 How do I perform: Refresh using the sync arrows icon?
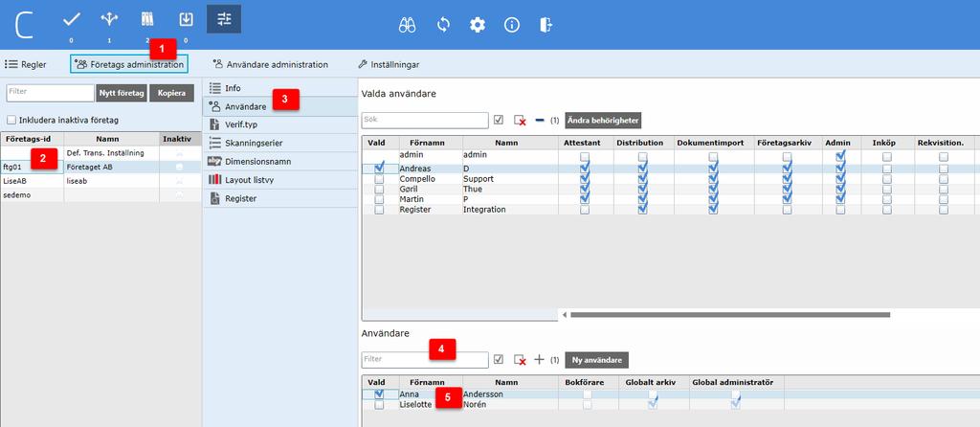click(443, 25)
